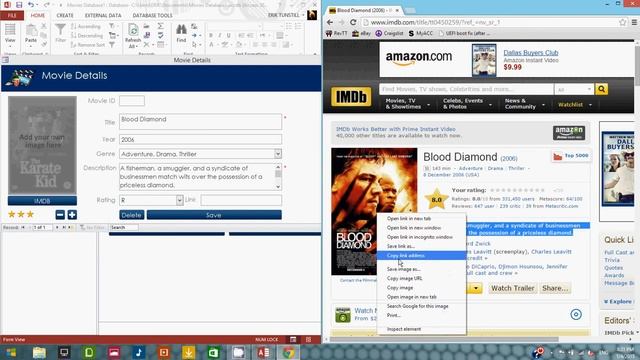Image resolution: width=640 pixels, height=360 pixels.
Task: Click the Share... button on IMDb
Action: pos(555,288)
